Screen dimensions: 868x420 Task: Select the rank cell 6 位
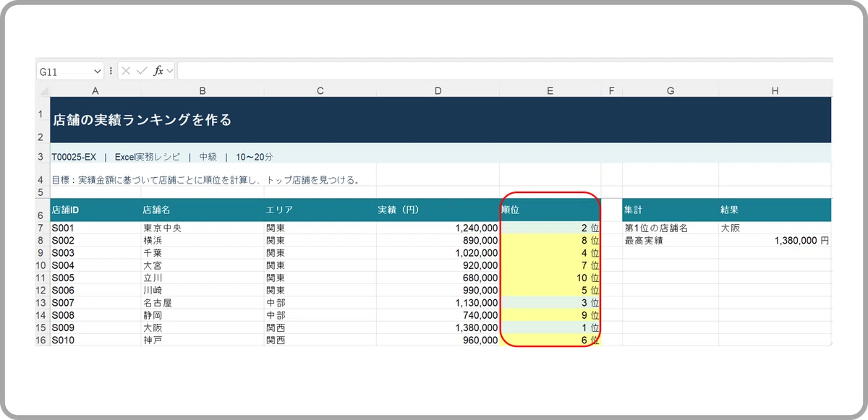coord(550,340)
